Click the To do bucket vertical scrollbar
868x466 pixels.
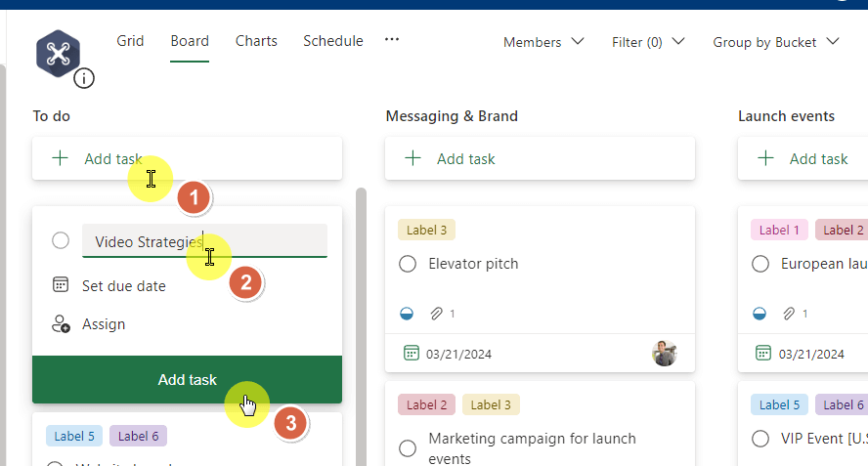click(x=361, y=326)
